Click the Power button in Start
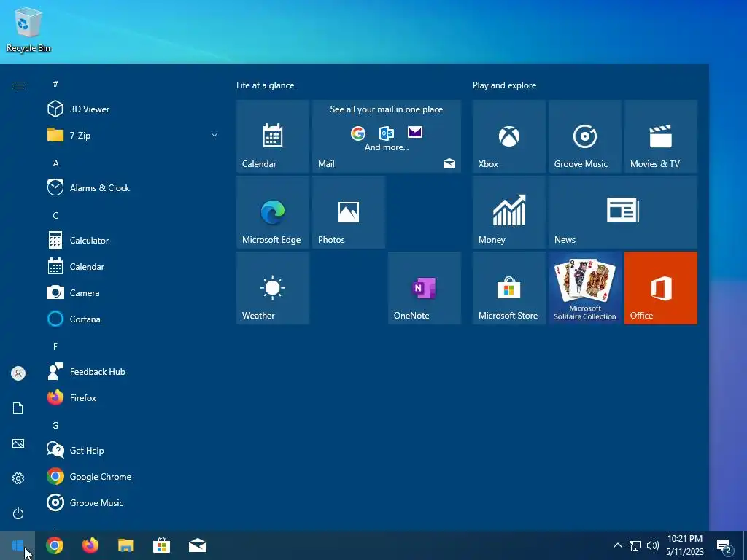Image resolution: width=747 pixels, height=560 pixels. [x=18, y=513]
